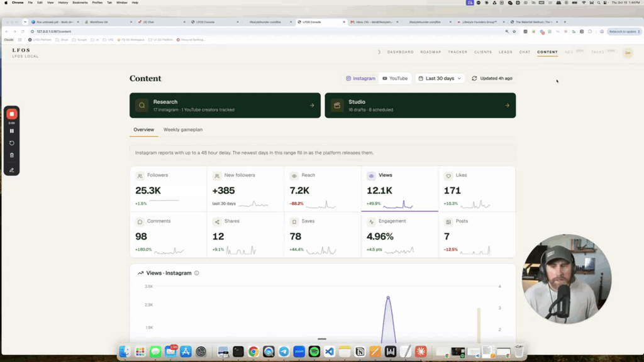Select the Followers metric card
Image resolution: width=644 pixels, height=362 pixels.
coord(169,189)
